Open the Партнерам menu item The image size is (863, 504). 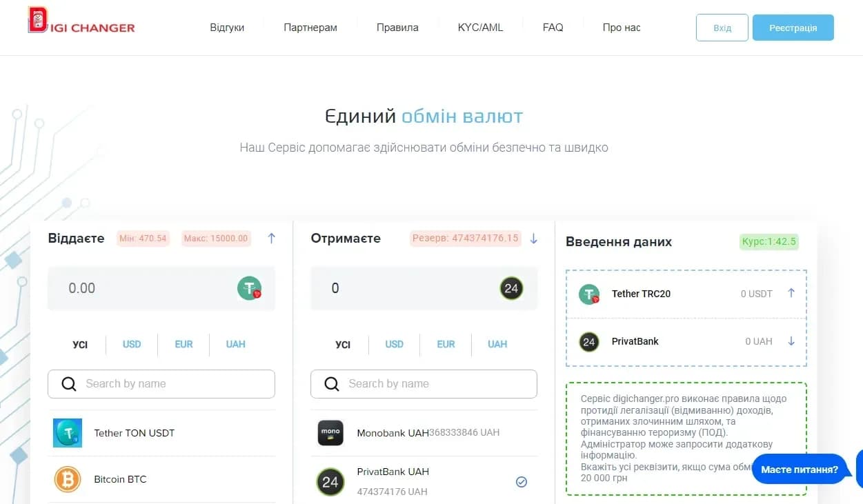point(310,28)
